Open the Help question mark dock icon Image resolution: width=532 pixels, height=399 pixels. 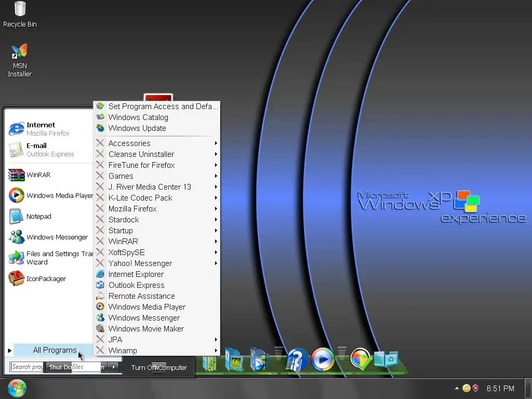[x=297, y=359]
